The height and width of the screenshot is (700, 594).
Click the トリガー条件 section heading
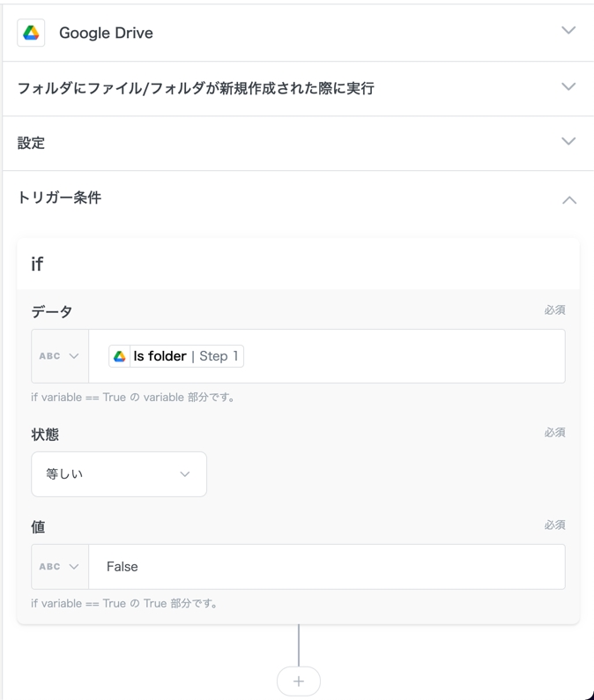point(59,197)
